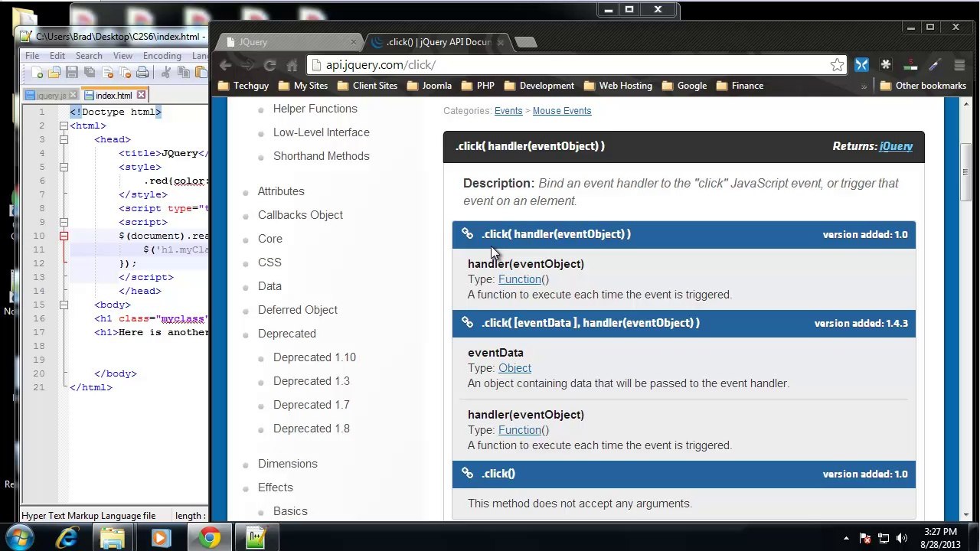
Task: Click permalink icon beside .click() no-argument signature
Action: point(467,474)
